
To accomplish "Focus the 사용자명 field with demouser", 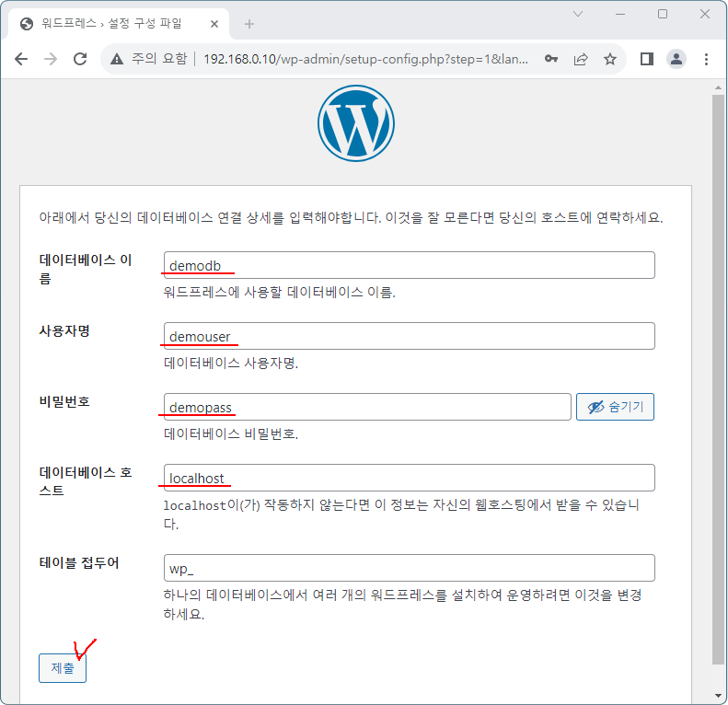I will (409, 336).
